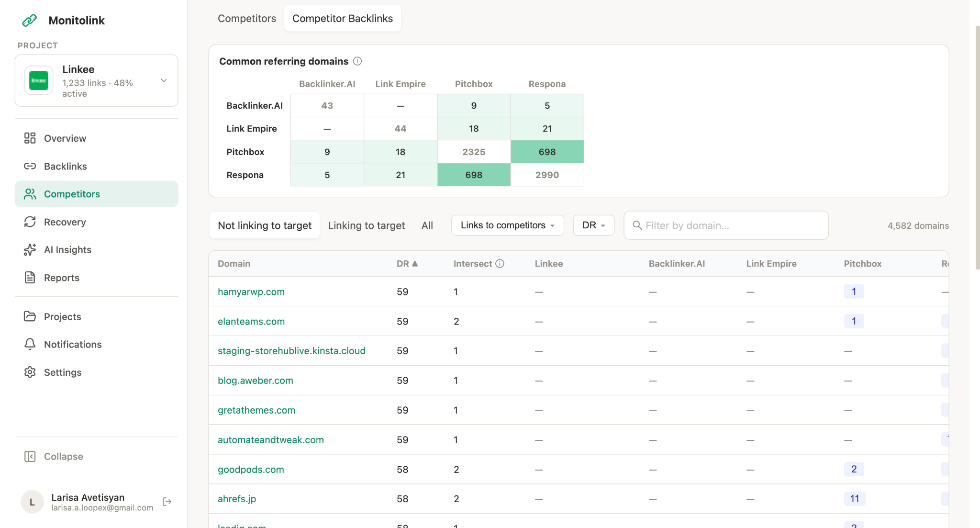The image size is (980, 528).
Task: Open the Links to competitors dropdown
Action: pyautogui.click(x=508, y=225)
